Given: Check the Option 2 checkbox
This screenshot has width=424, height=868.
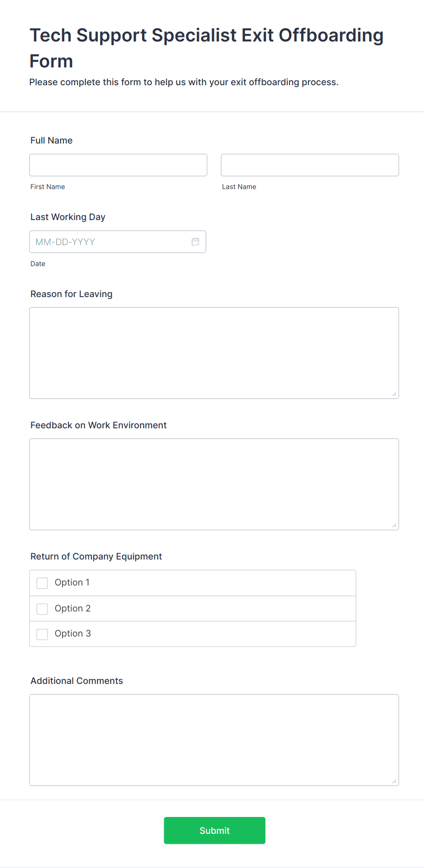Looking at the screenshot, I should pos(42,609).
